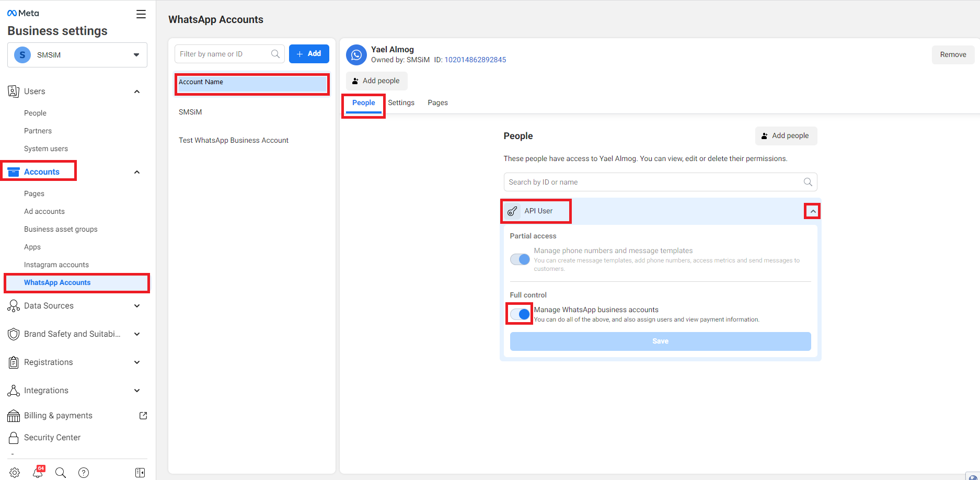Click the Users section icon

click(x=14, y=92)
